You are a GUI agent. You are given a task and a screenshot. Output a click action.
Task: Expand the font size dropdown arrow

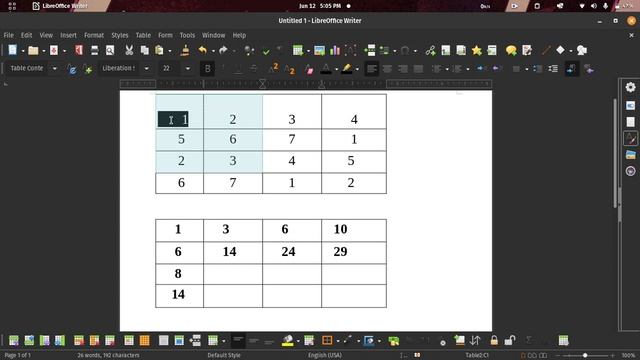pos(187,69)
